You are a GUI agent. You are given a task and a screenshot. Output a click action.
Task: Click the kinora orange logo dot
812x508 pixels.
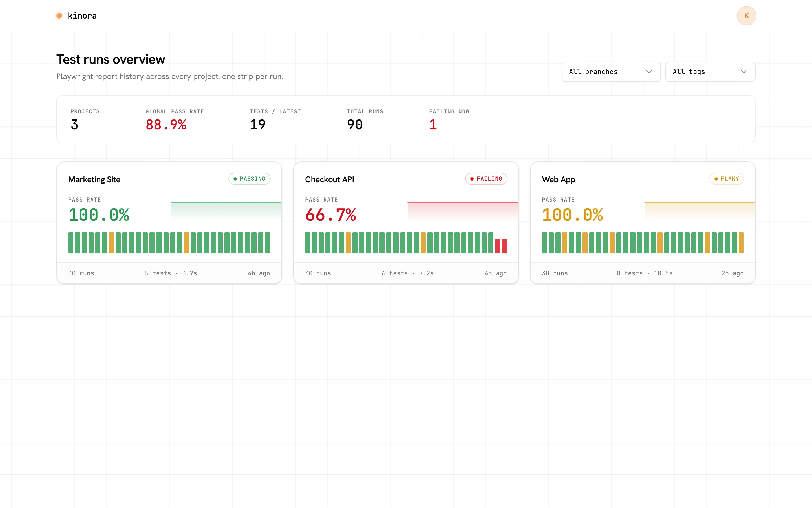(x=59, y=16)
